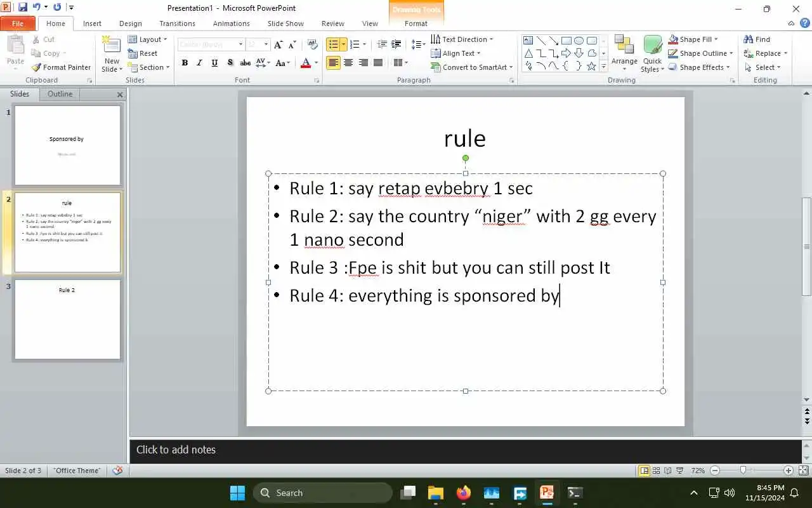Apply strikethrough formatting icon
Screen dimensions: 812x508
pyautogui.click(x=246, y=63)
